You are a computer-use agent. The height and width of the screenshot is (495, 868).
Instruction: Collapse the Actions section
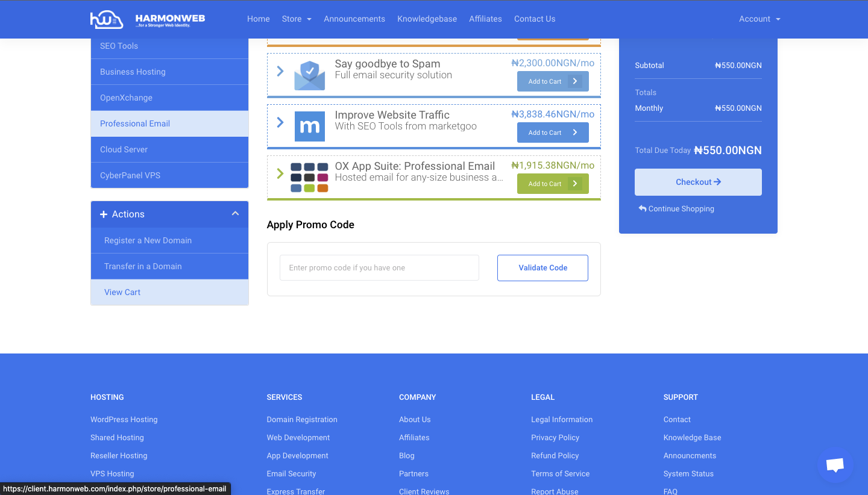pos(235,213)
